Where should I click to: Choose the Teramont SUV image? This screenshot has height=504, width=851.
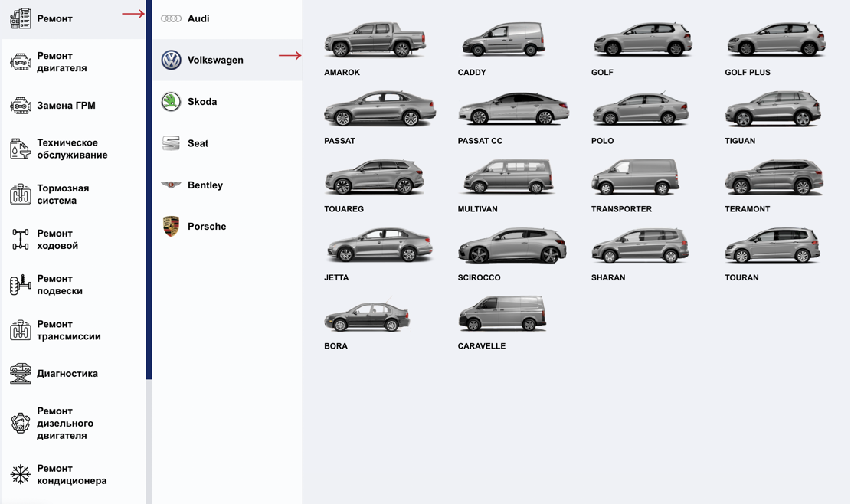coord(774,177)
